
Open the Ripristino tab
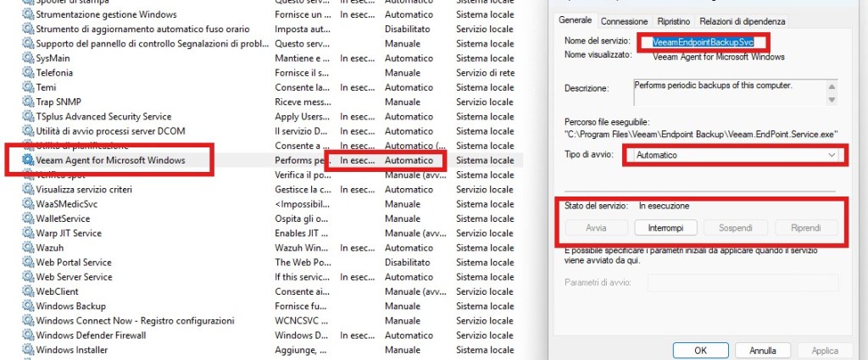point(674,21)
